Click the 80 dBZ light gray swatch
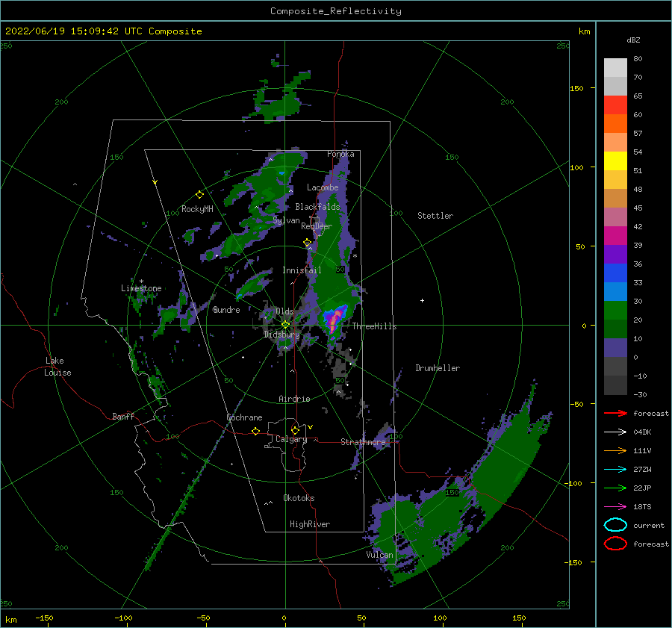Screen dimensions: 672x628 click(615, 68)
